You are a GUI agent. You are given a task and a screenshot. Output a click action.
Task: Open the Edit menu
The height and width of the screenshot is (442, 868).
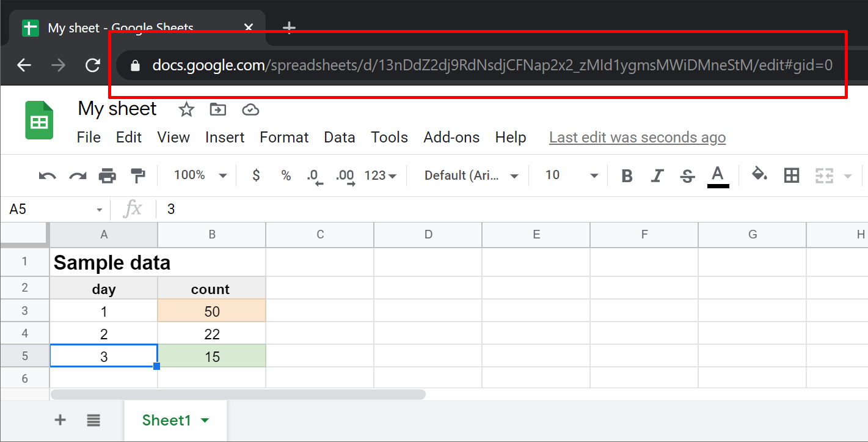(x=129, y=138)
